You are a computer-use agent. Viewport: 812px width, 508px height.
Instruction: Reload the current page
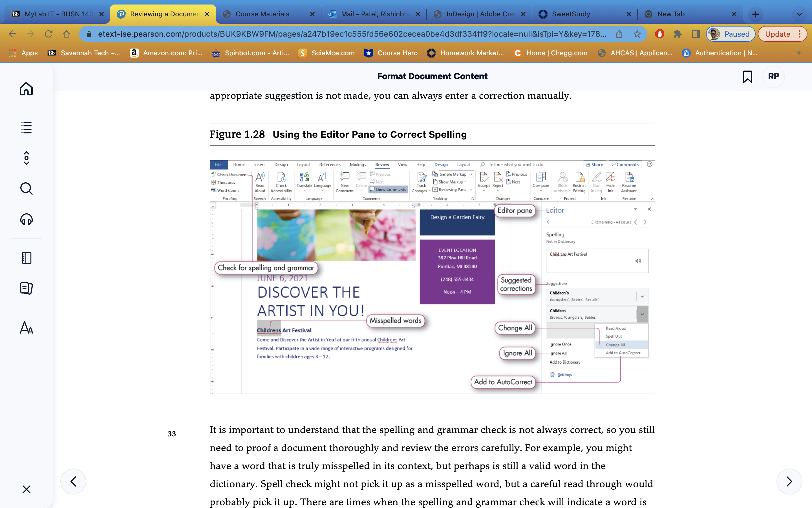(49, 34)
